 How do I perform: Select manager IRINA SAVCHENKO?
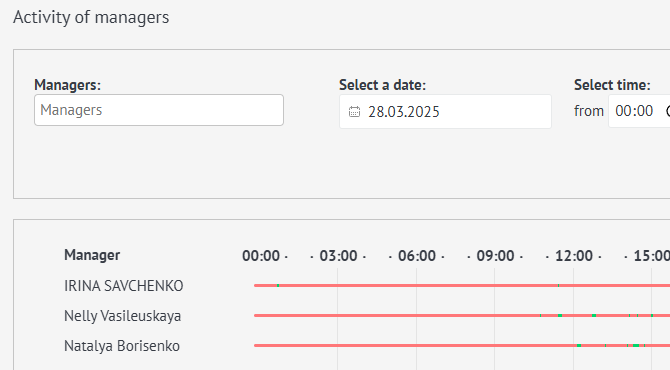coord(123,286)
